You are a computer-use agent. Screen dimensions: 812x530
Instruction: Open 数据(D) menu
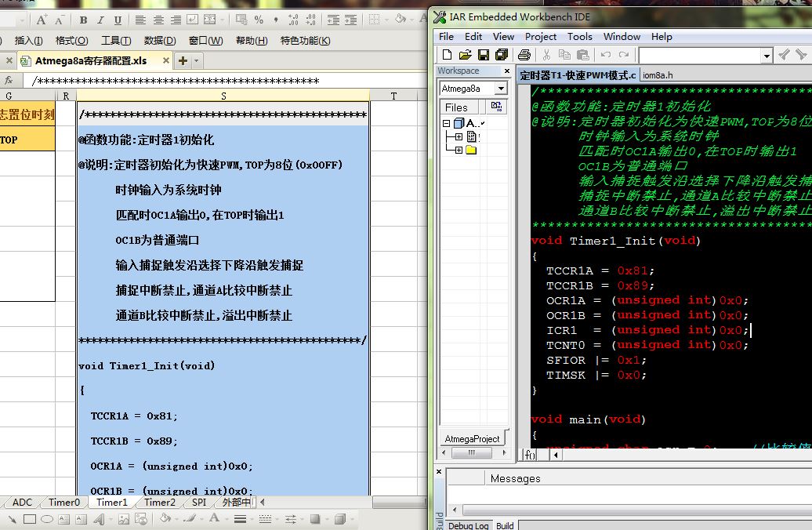[160, 41]
